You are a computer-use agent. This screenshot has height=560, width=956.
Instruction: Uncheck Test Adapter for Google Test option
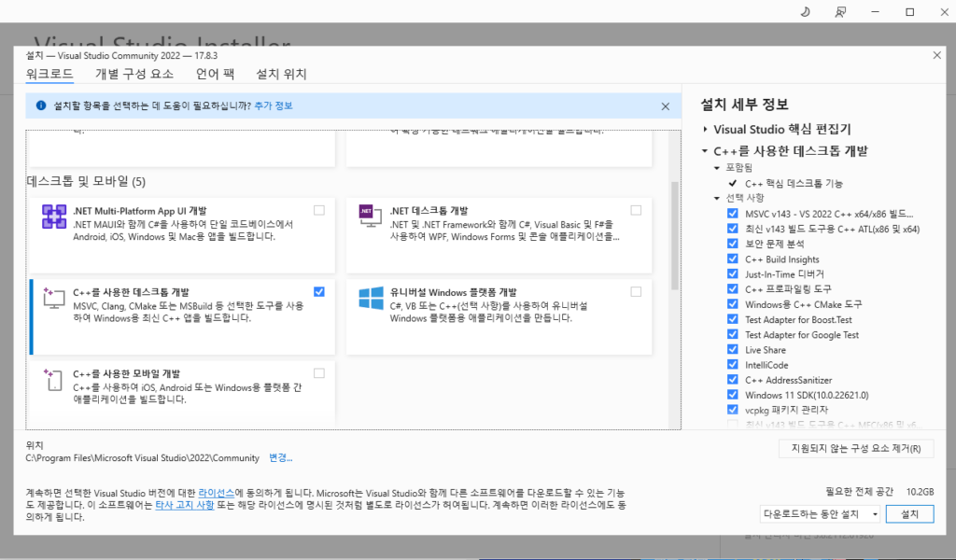tap(732, 334)
